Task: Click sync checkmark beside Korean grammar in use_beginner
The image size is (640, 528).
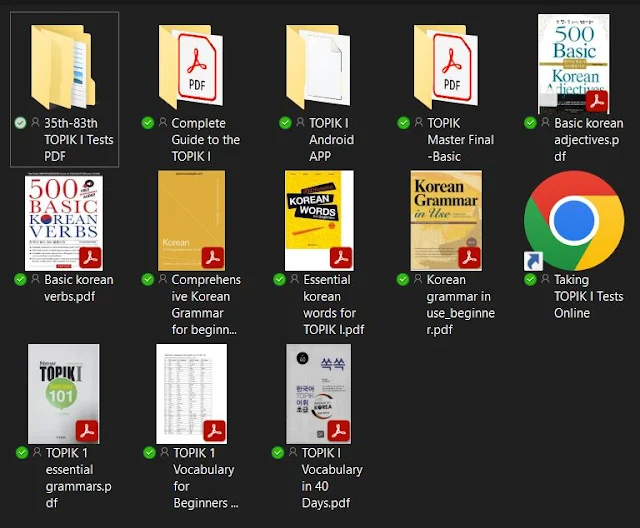Action: (402, 280)
